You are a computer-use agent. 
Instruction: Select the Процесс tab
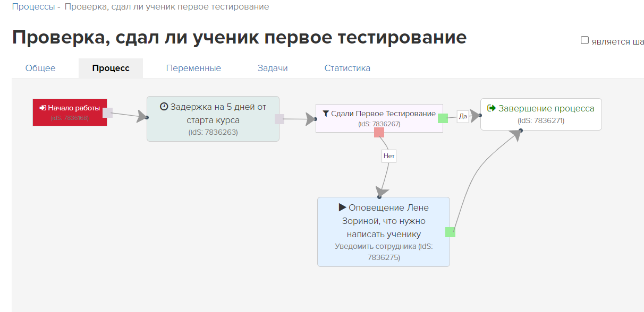tap(111, 68)
